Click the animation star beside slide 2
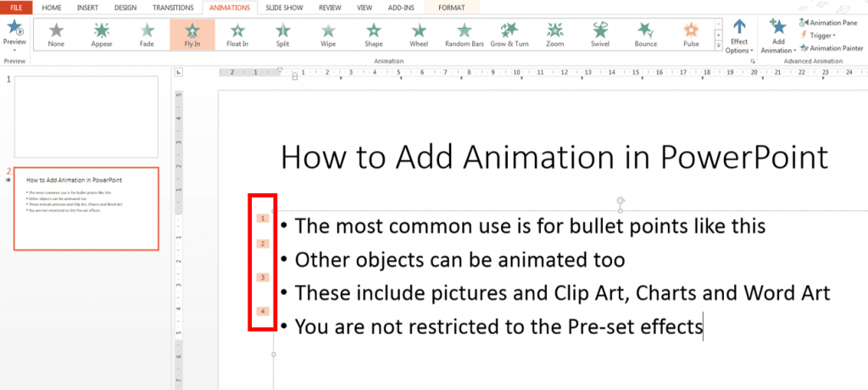This screenshot has width=868, height=390. 8,181
